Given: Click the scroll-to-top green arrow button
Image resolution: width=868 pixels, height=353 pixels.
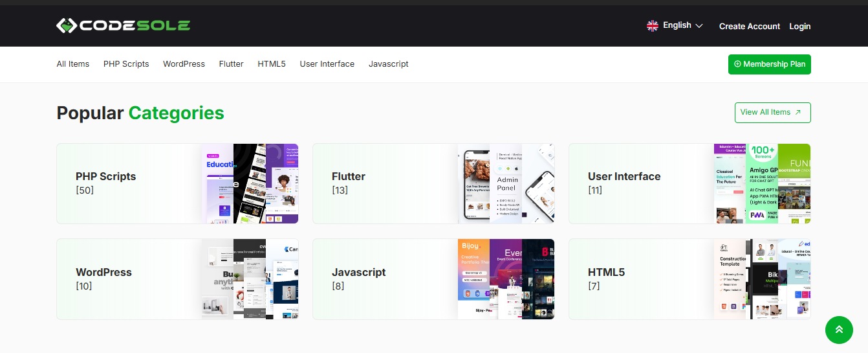Looking at the screenshot, I should point(838,330).
